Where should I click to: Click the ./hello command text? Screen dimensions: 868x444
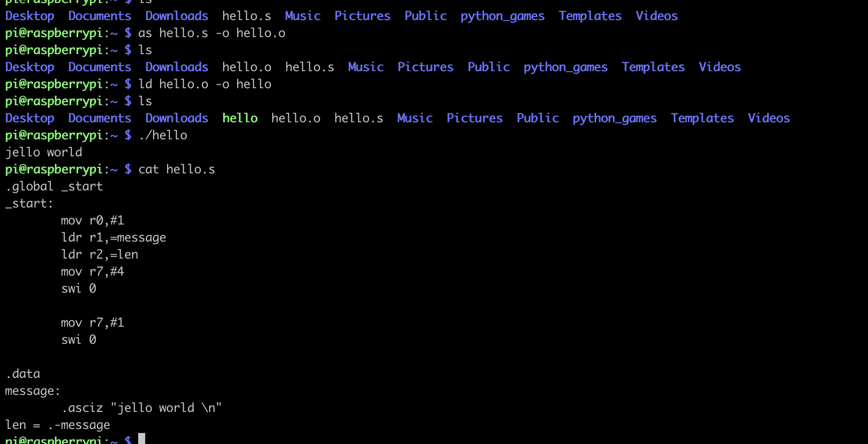[x=163, y=135]
